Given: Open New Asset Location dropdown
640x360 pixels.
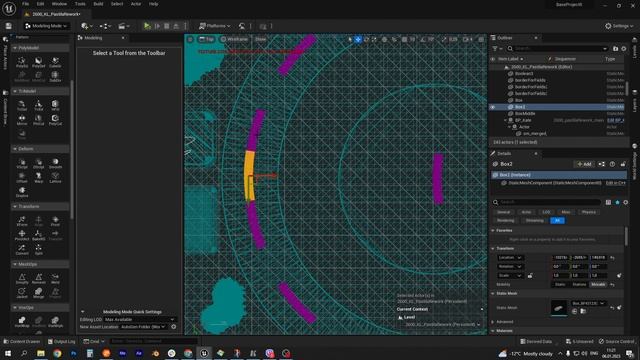Looking at the screenshot, I should [x=142, y=327].
